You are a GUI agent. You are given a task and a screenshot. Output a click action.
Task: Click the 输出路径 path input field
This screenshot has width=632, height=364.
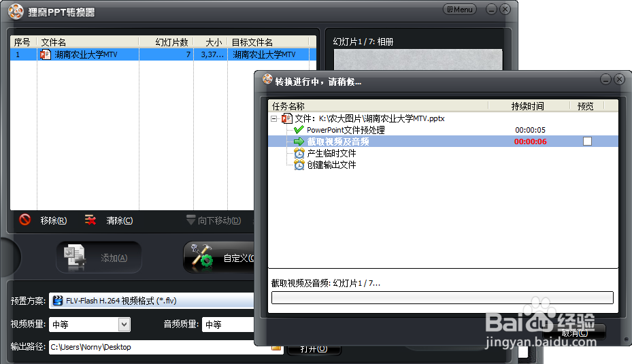click(x=159, y=347)
